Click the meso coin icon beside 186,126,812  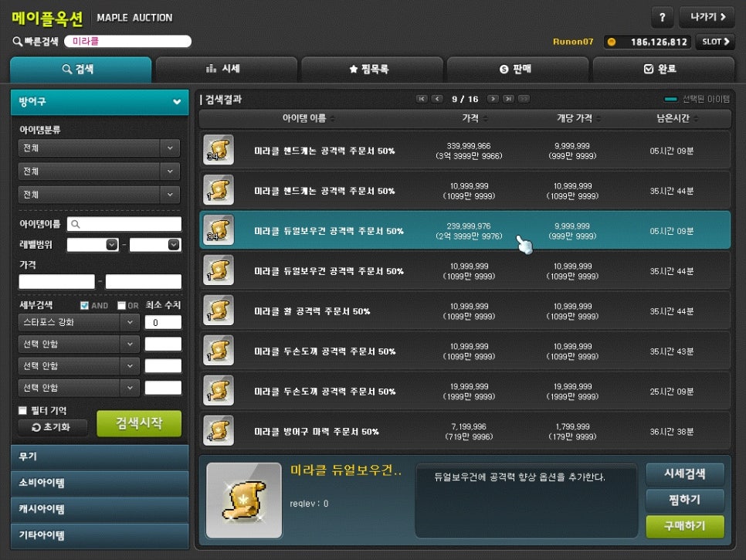click(x=612, y=42)
